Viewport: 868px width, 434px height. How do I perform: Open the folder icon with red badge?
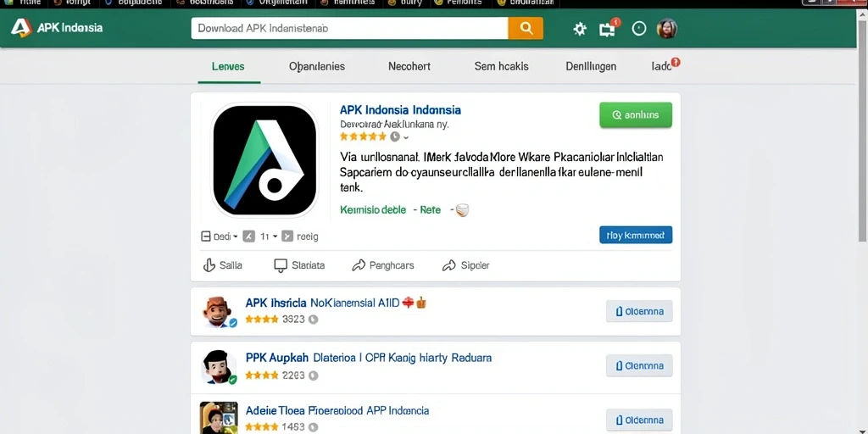(608, 29)
